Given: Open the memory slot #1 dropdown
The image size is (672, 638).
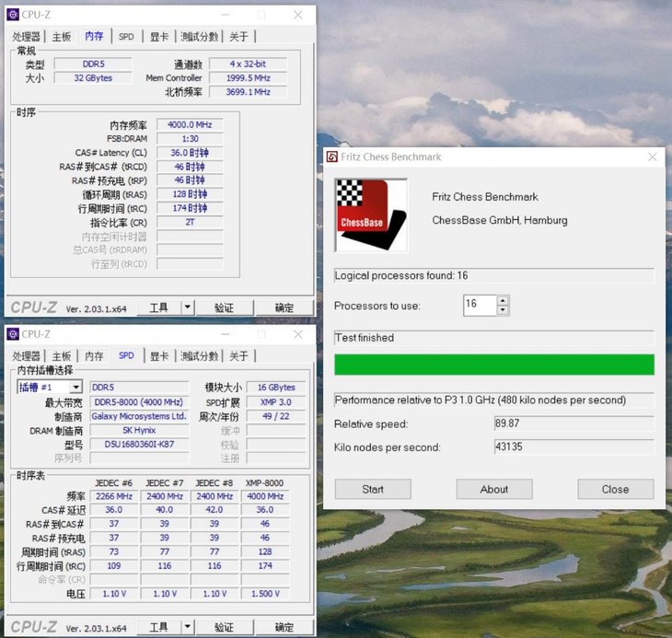Looking at the screenshot, I should [x=75, y=388].
